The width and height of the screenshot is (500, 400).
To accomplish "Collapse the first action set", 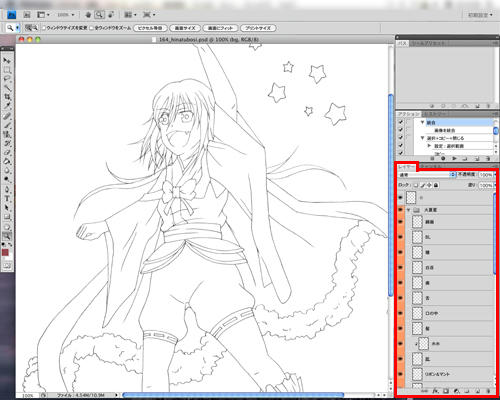I will 422,122.
